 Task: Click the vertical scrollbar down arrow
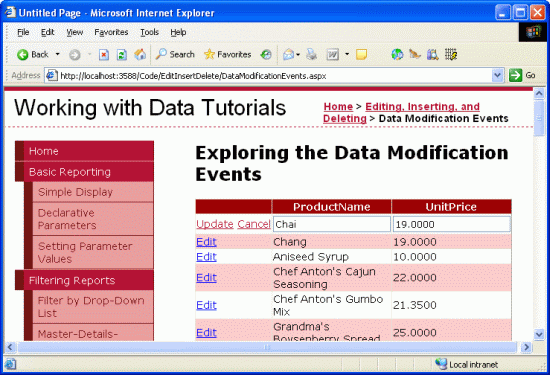pos(539,334)
